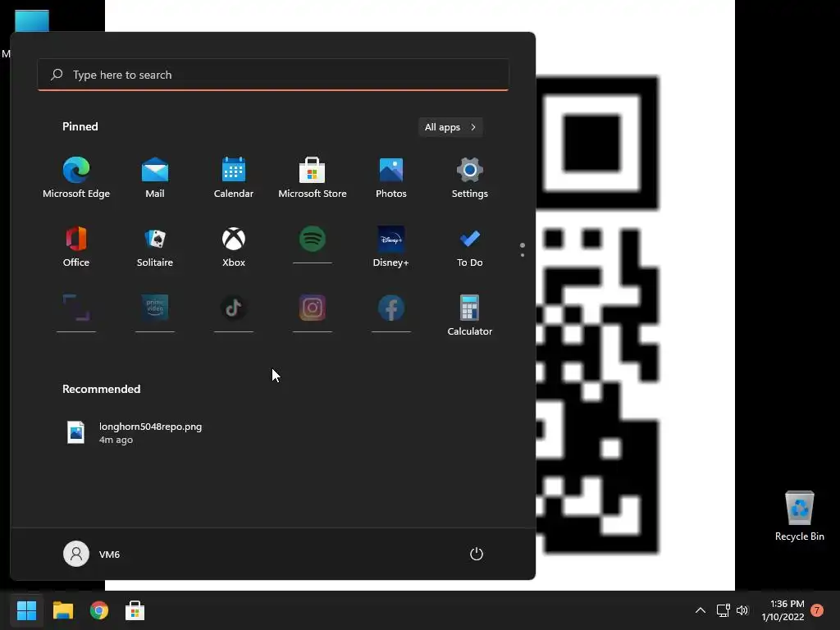Viewport: 840px width, 630px height.
Task: Click the Facebook pinned icon
Action: click(x=391, y=308)
